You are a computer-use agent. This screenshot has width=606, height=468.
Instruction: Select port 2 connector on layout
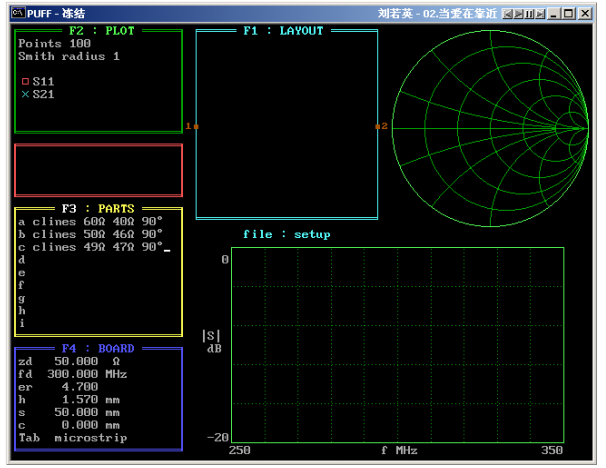point(378,126)
